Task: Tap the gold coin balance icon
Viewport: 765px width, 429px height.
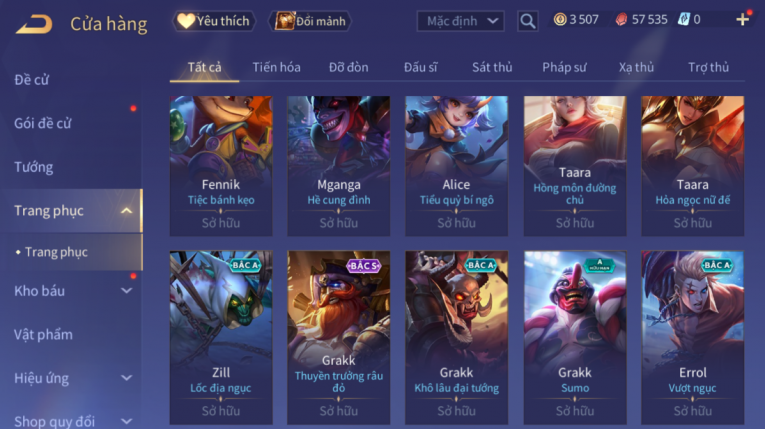Action: 560,20
